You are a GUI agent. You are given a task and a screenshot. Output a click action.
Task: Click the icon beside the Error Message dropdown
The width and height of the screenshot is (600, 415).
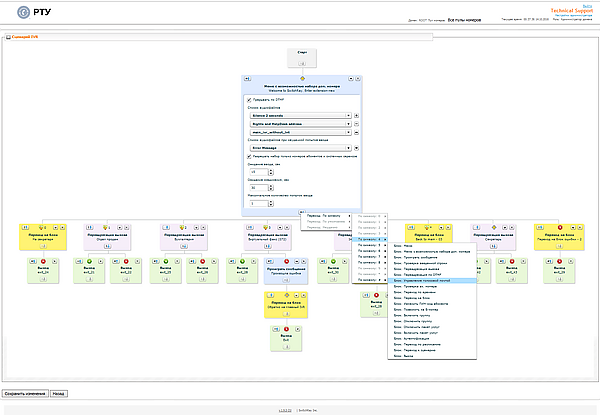point(358,147)
